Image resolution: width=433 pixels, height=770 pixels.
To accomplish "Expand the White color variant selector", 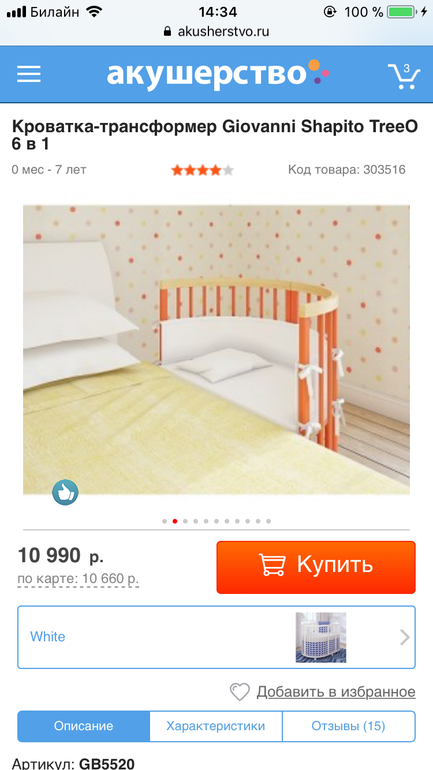I will (x=216, y=637).
